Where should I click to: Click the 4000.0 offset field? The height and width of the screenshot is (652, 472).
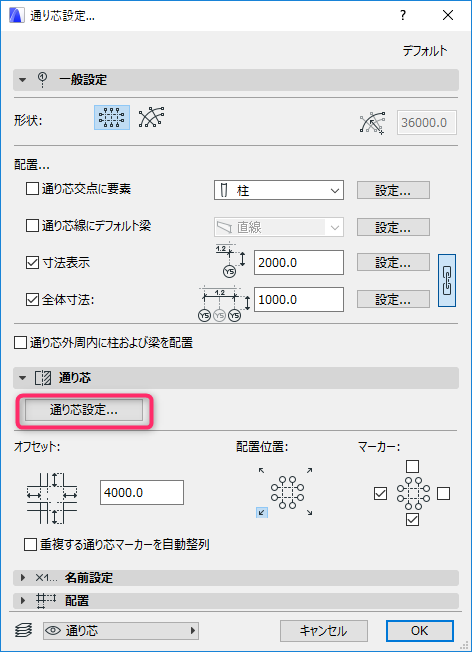click(142, 493)
